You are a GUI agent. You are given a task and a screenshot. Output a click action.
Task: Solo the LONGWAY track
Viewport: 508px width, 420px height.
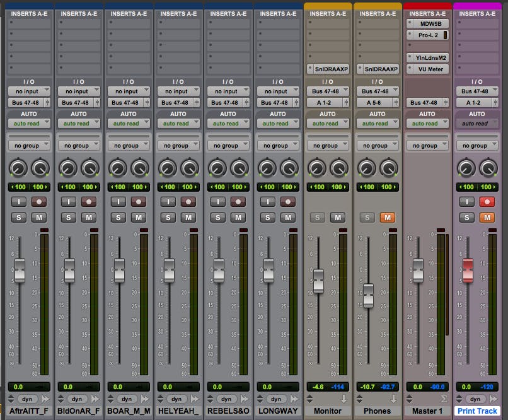[x=267, y=218]
